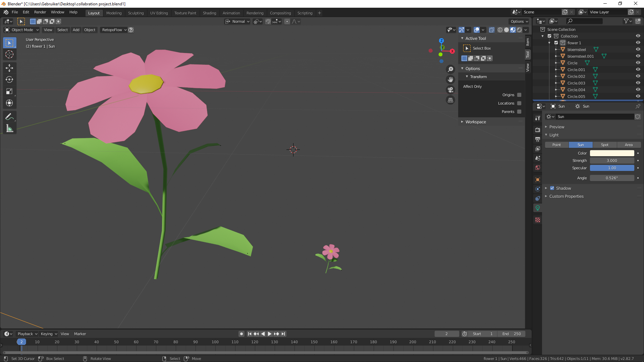Set light type to Spot
Screen dimensions: 644x362
point(604,145)
